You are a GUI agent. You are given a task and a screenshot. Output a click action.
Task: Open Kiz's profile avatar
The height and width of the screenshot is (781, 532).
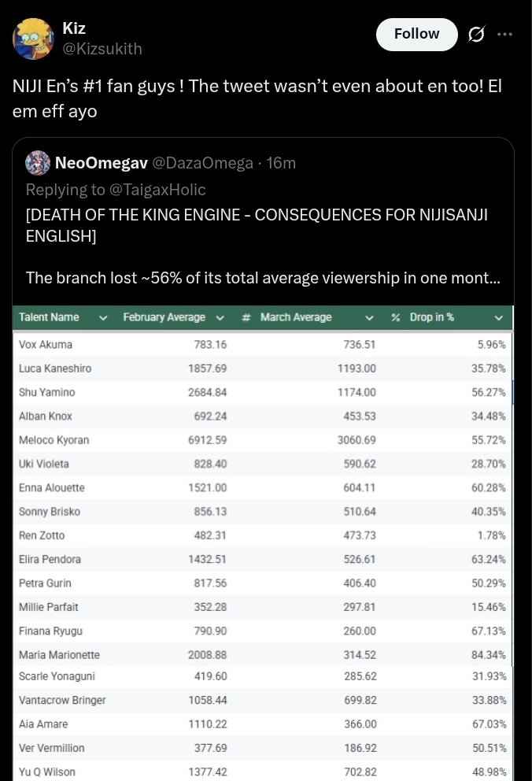click(32, 39)
